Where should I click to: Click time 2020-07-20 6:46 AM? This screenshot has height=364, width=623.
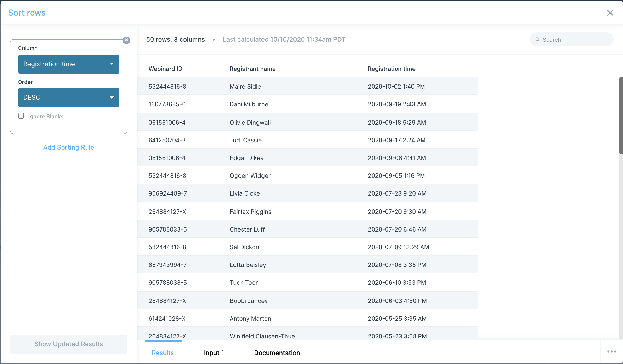pos(397,229)
